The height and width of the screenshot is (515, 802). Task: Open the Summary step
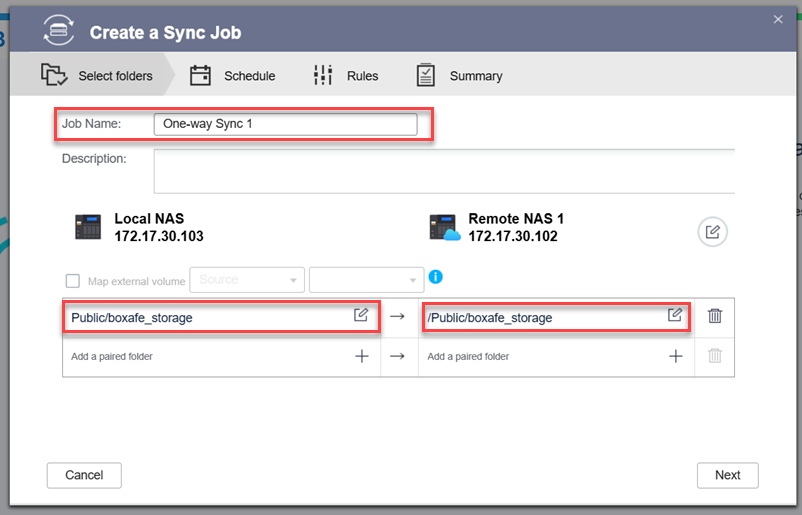pos(459,75)
